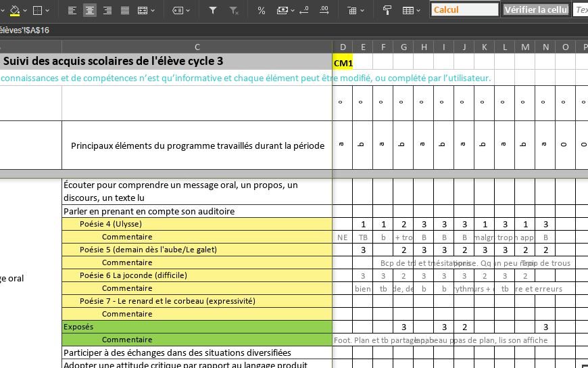Expand the borders dropdown arrow
Viewport: 588px width, 368px height.
tap(47, 11)
